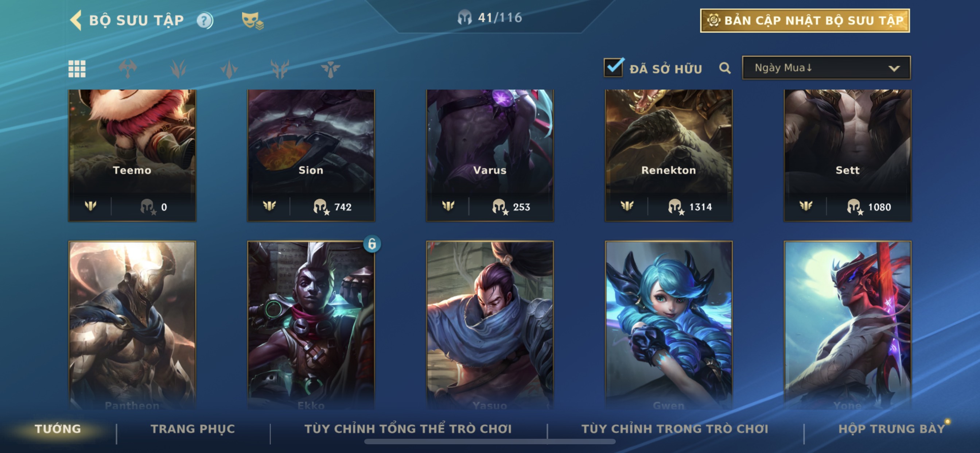Select the Gwen champion card
The width and height of the screenshot is (980, 453).
pyautogui.click(x=668, y=325)
